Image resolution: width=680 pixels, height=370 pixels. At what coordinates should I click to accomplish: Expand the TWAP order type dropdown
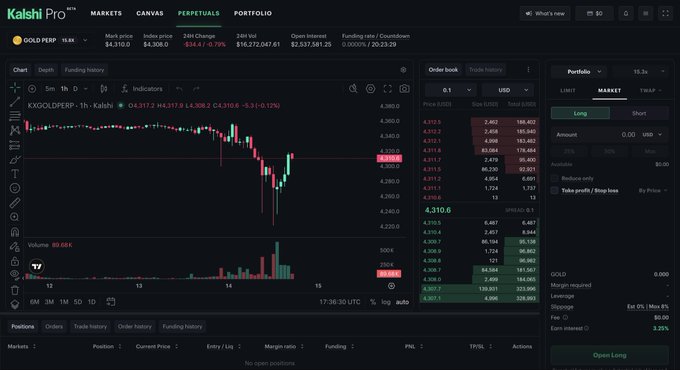click(x=651, y=91)
